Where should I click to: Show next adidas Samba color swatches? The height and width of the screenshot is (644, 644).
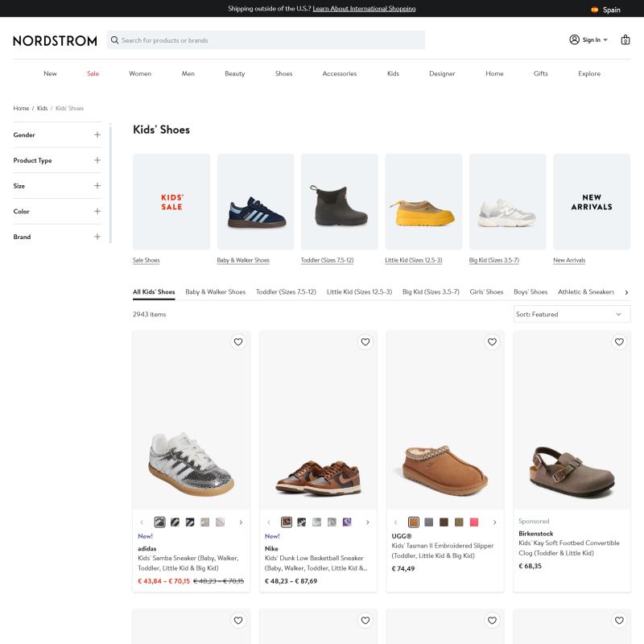[x=241, y=522]
